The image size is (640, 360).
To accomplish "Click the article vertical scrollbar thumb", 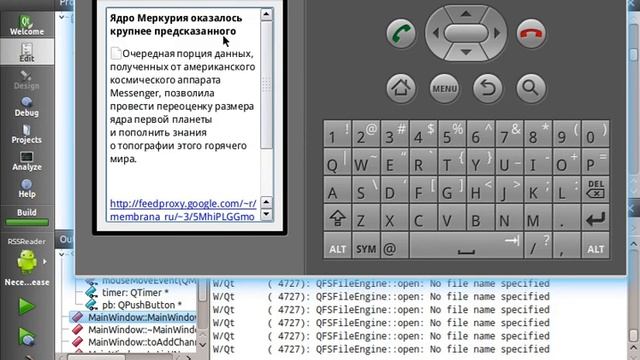I will coord(266,84).
